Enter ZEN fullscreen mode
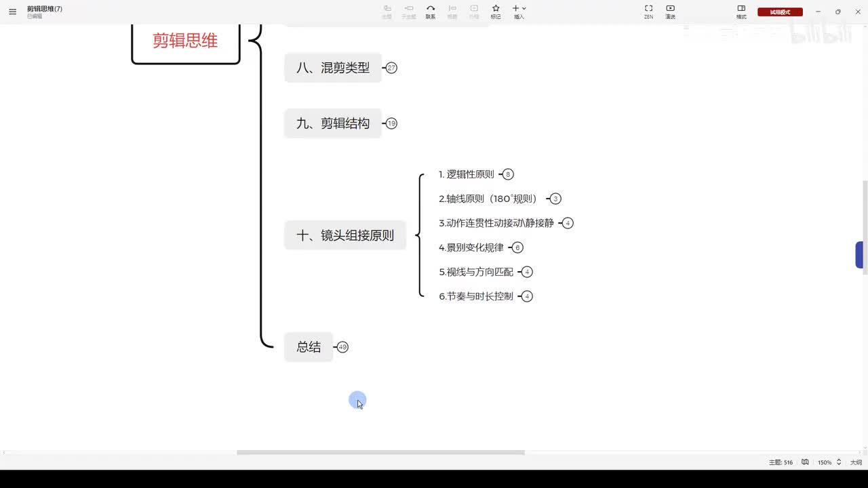The image size is (868, 488). [648, 12]
